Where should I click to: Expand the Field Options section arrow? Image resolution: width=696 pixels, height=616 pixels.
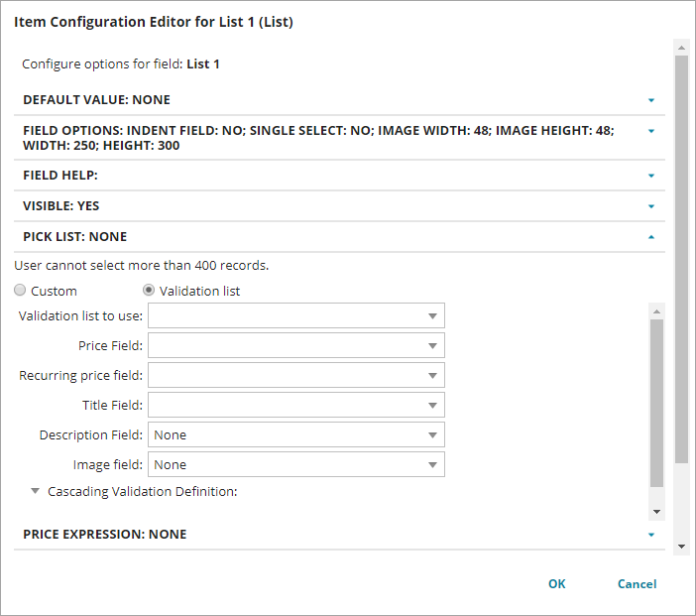coord(651,131)
